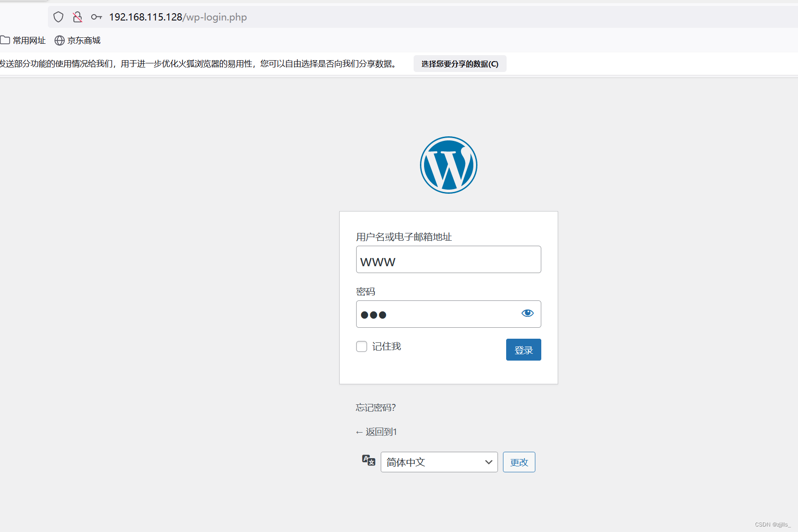Click the WordPress logo above the login form
Screen dimensions: 798x532
448,165
